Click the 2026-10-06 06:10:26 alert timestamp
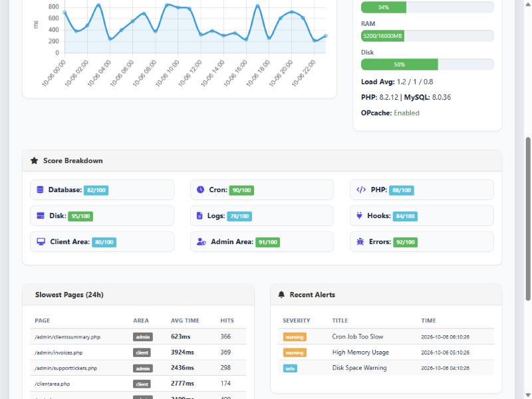This screenshot has height=399, width=532. pos(445,337)
